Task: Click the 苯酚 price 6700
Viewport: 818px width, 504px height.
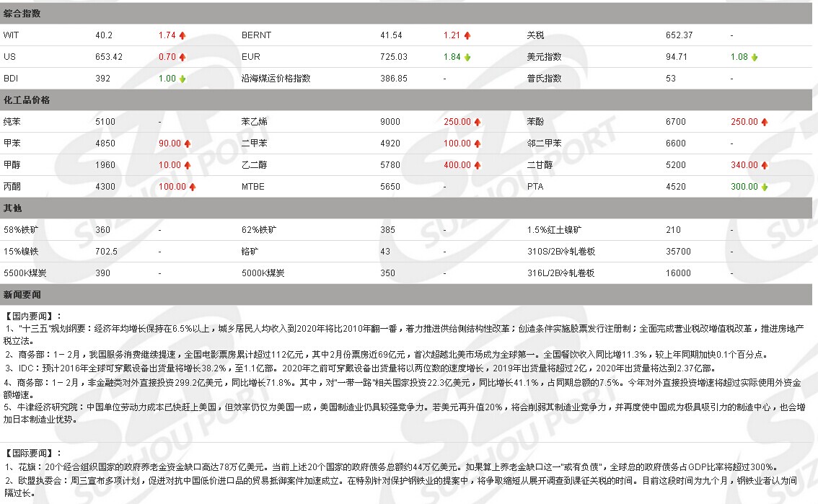Action: point(676,122)
